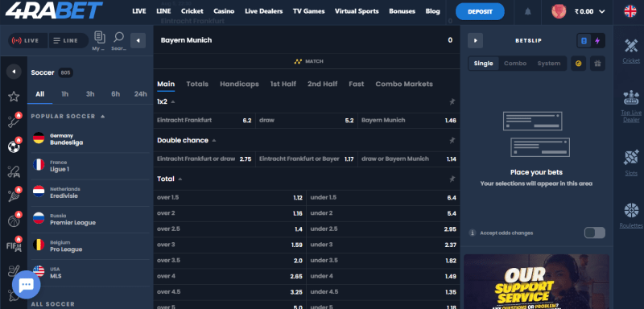The width and height of the screenshot is (644, 309).
Task: Select Combo bet type
Action: tap(515, 64)
